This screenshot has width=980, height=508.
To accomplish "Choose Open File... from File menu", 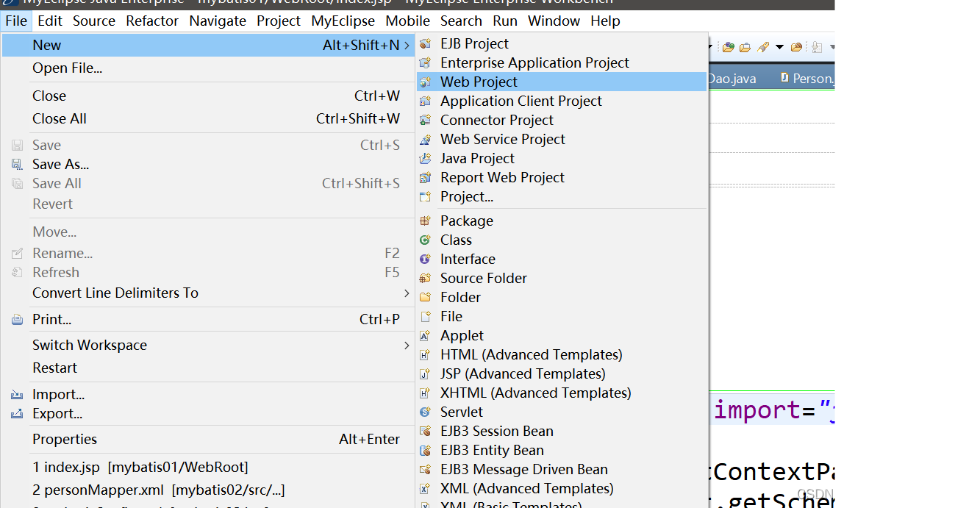I will 207,69.
